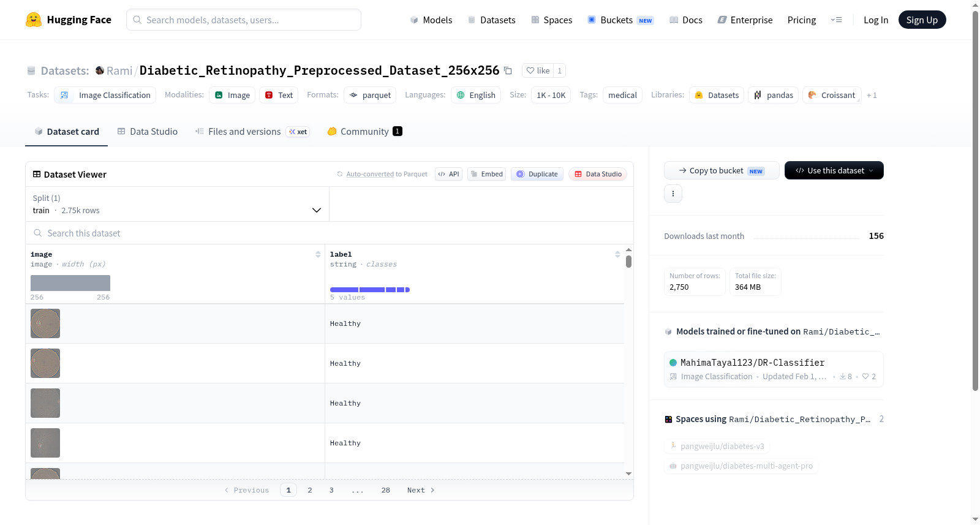The width and height of the screenshot is (980, 525).
Task: Click the English language tag
Action: 476,95
